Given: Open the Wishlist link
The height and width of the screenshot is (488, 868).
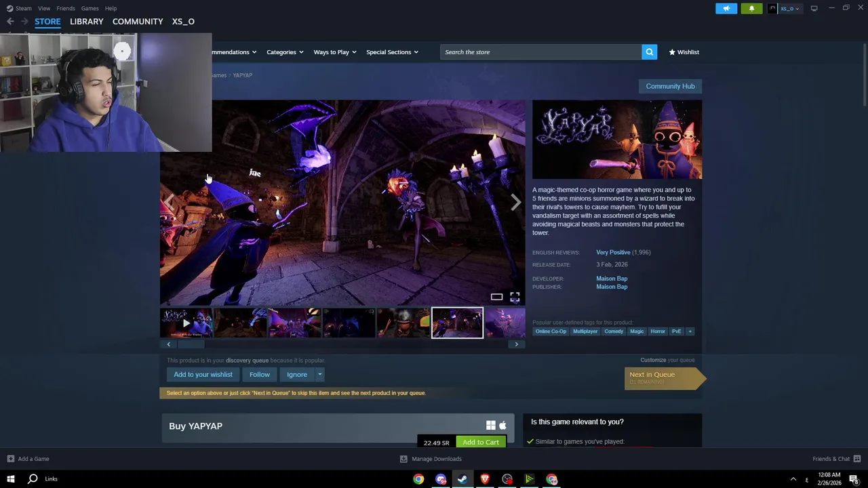Looking at the screenshot, I should [x=684, y=52].
